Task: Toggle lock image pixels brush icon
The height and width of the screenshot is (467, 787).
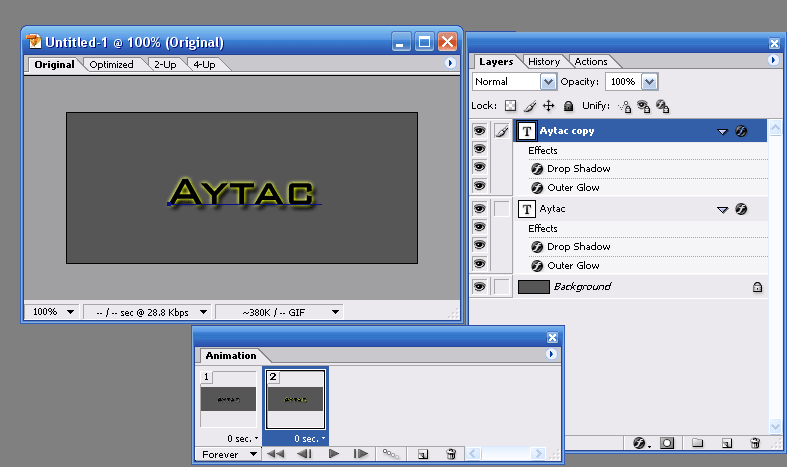Action: (530, 106)
